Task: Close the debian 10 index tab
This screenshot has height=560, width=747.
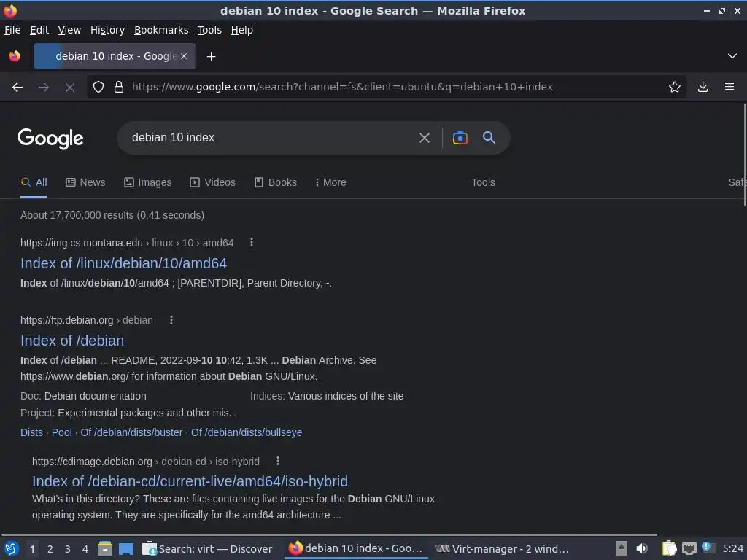Action: click(x=184, y=56)
